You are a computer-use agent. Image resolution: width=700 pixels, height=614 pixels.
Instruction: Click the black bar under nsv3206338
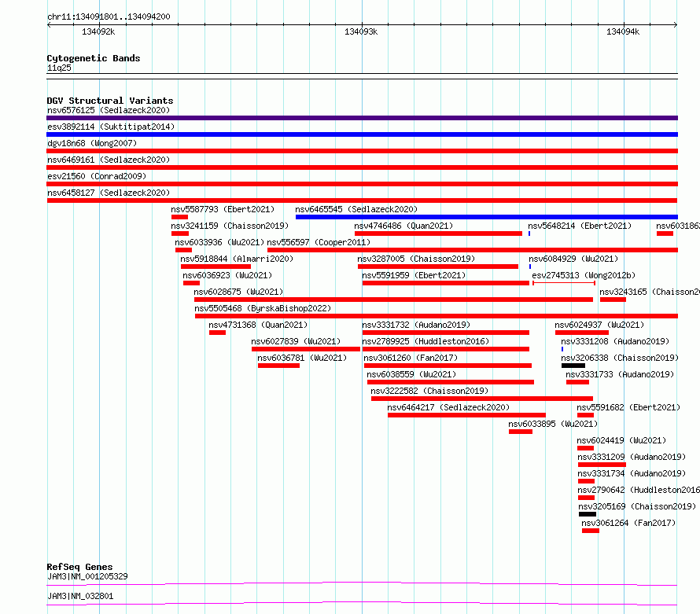(573, 366)
